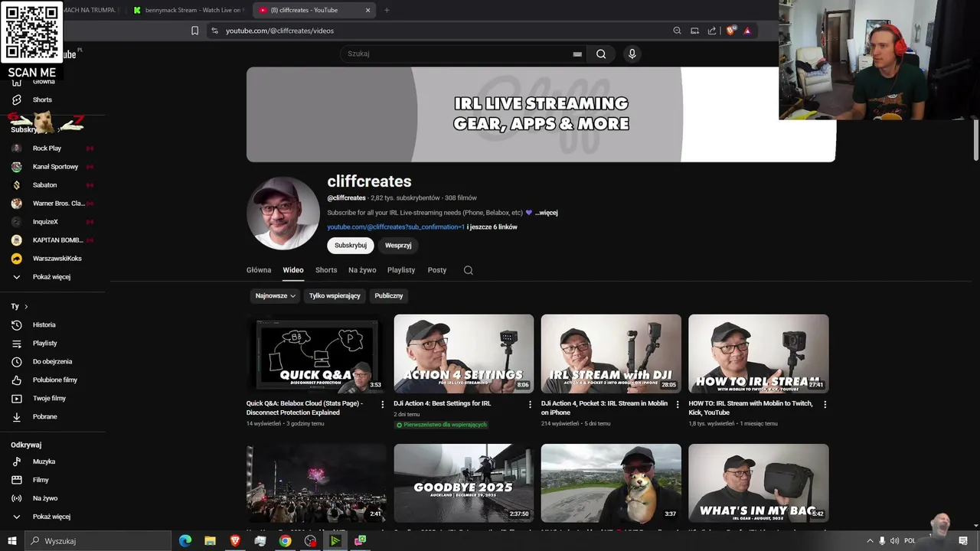
Task: Close the cliffcreates YouTube tab
Action: (367, 10)
